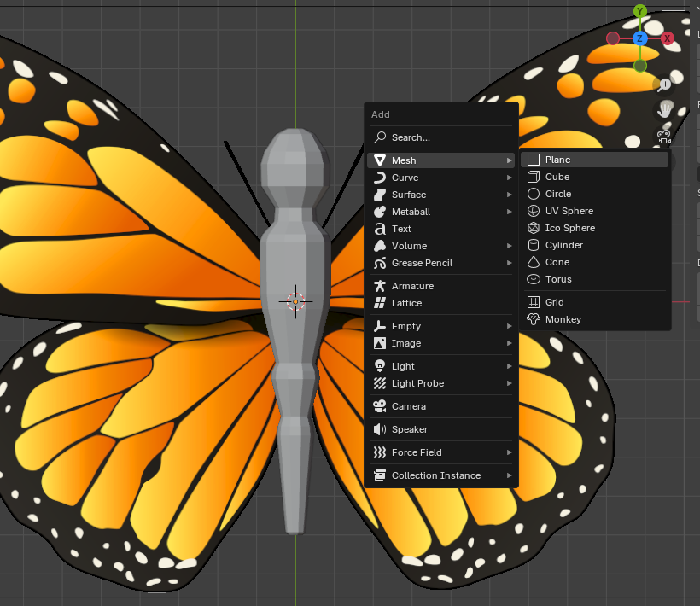Click the Force Field icon
This screenshot has width=700, height=606.
coord(380,452)
